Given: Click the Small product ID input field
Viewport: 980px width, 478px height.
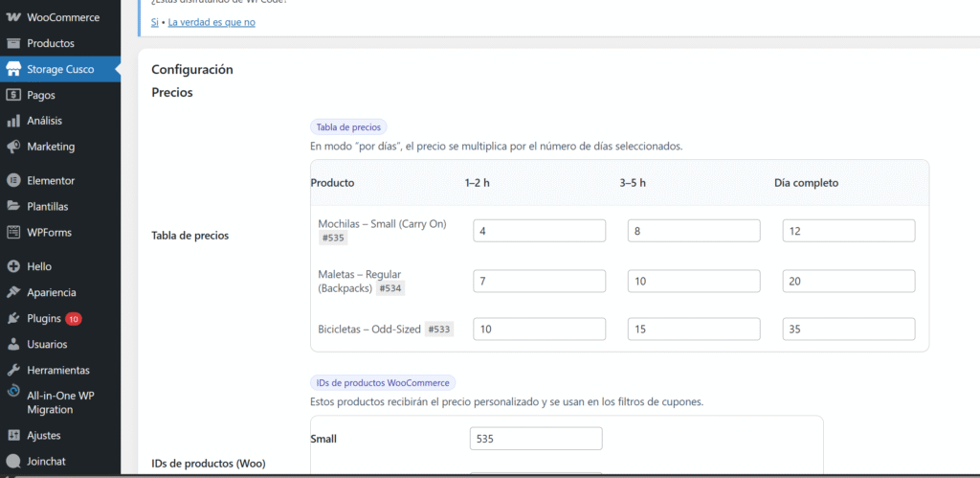Looking at the screenshot, I should coord(536,439).
